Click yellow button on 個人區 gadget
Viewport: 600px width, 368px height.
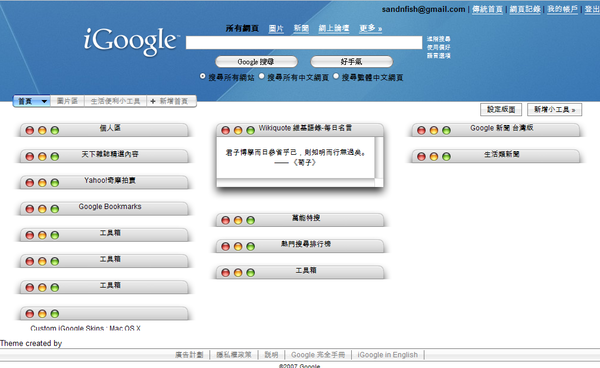(x=42, y=130)
